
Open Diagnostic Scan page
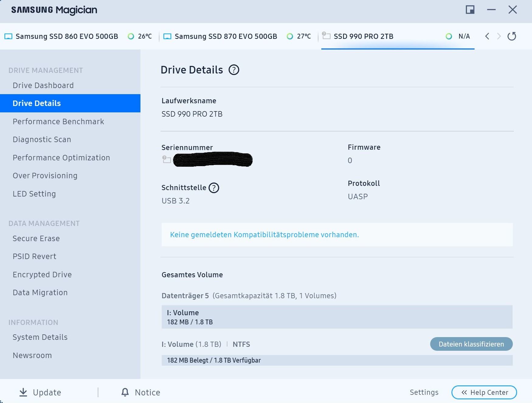pyautogui.click(x=70, y=139)
